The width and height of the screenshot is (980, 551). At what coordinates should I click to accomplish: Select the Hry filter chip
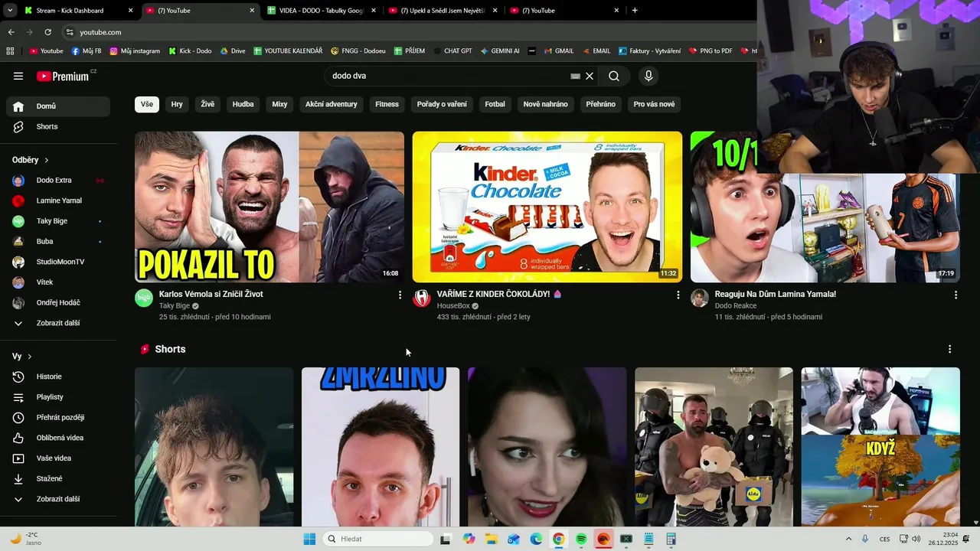click(177, 104)
